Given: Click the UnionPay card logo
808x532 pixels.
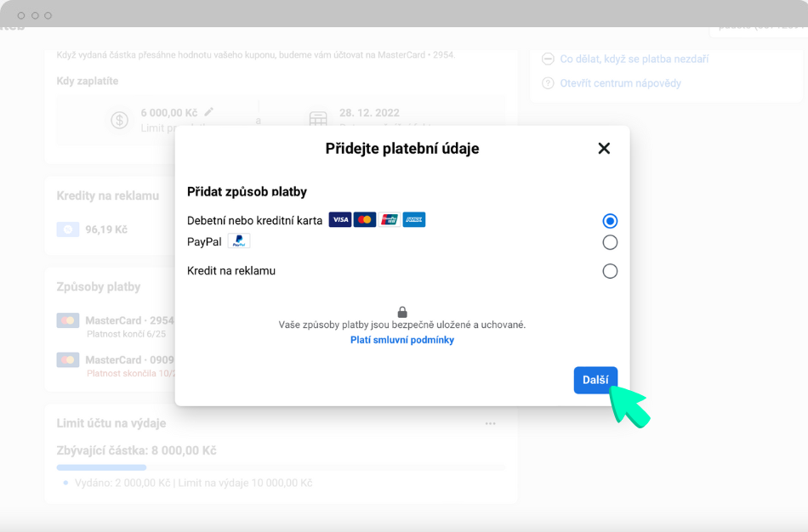Looking at the screenshot, I should [x=390, y=220].
